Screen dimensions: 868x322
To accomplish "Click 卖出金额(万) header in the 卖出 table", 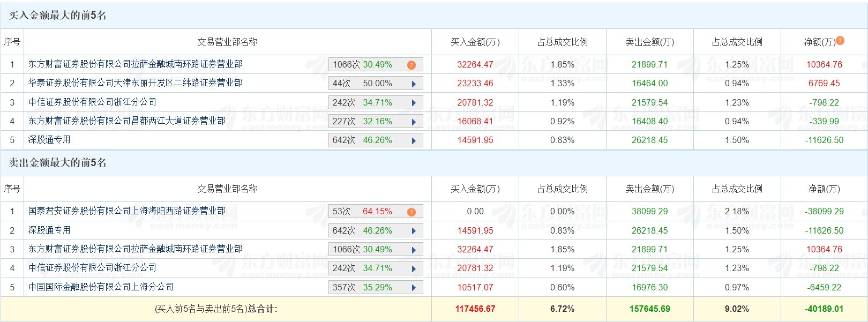I will click(650, 189).
